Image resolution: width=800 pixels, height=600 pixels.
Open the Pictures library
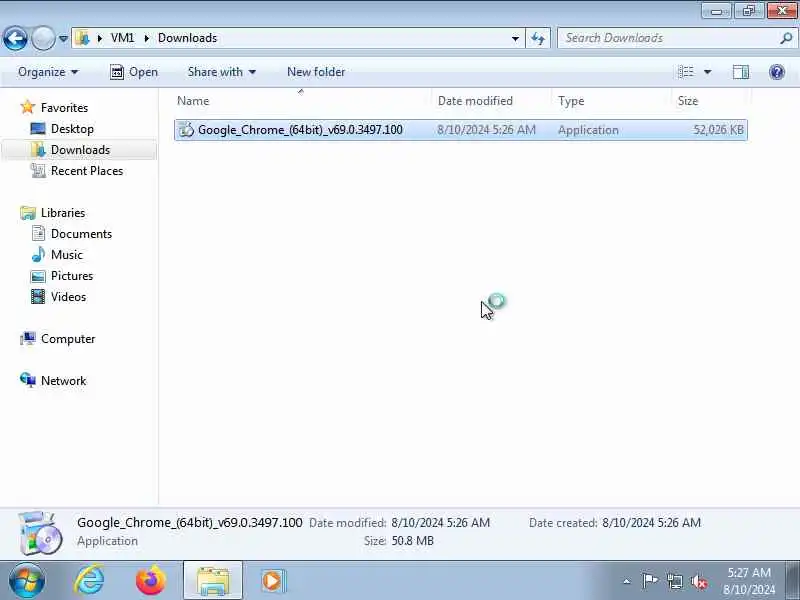coord(72,276)
